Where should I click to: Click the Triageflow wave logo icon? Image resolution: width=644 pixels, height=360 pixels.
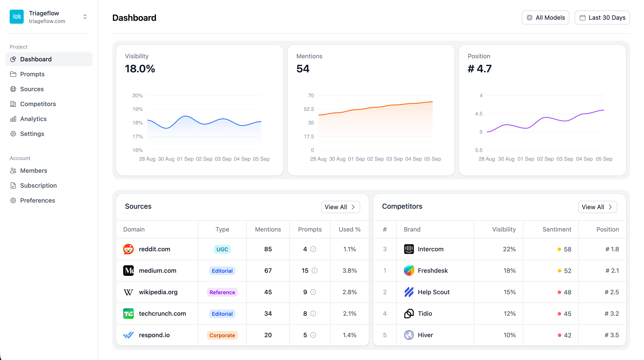pos(16,17)
